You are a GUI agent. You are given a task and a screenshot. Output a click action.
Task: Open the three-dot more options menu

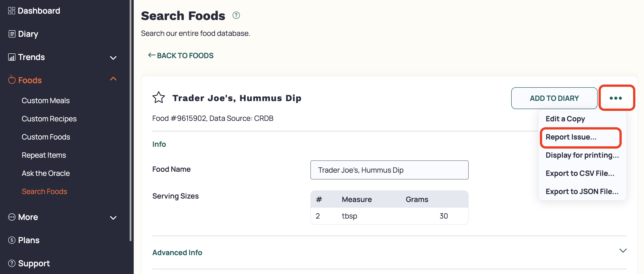(616, 98)
